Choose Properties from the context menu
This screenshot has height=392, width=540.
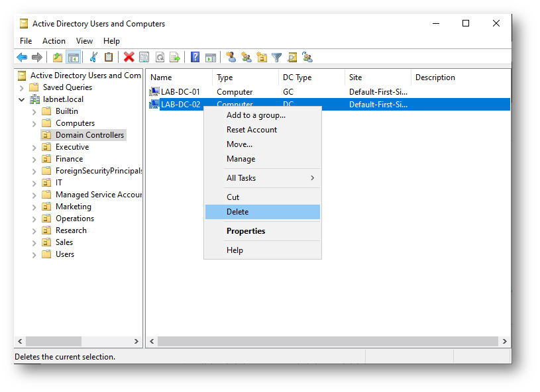tap(262, 231)
